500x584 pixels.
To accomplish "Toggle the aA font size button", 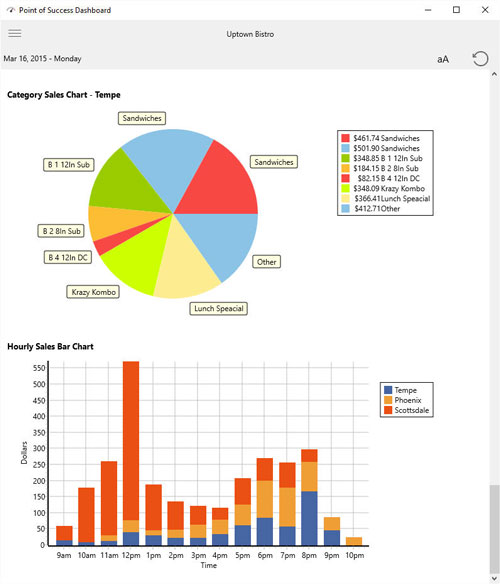I will 443,59.
